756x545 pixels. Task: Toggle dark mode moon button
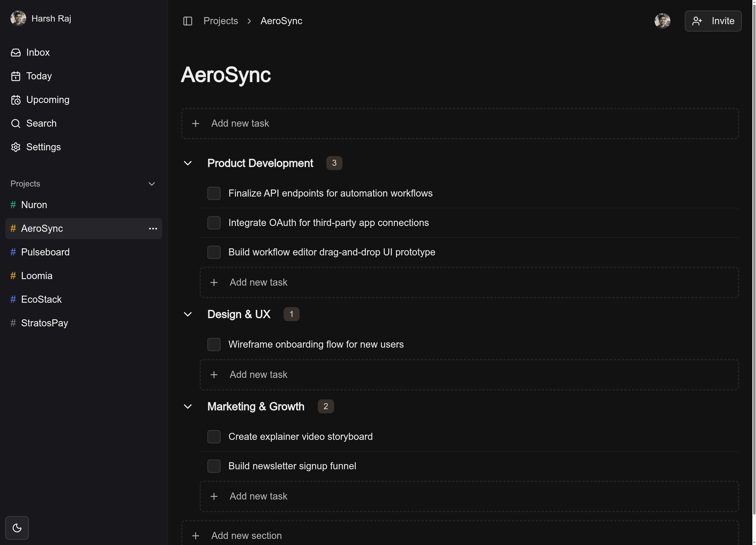pos(17,528)
